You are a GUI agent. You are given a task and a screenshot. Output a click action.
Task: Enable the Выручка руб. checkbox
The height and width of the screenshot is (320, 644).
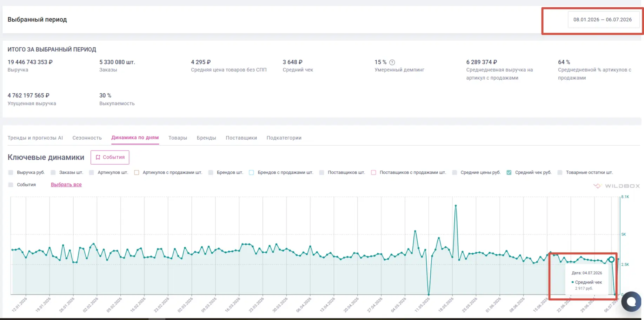11,172
